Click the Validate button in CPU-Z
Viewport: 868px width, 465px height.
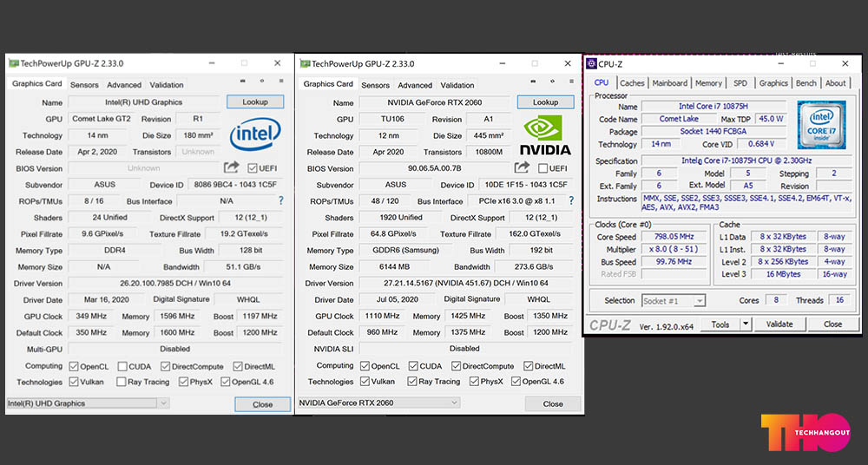point(779,324)
